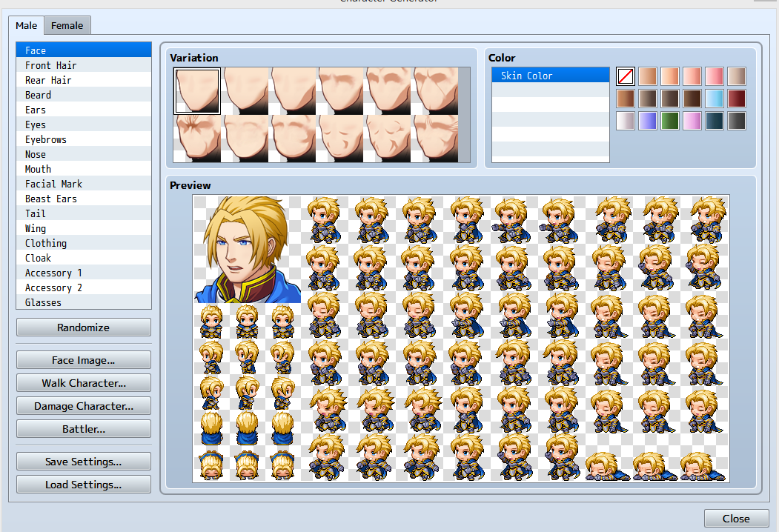Select the Skin Color entry in Color list
The image size is (779, 532).
pyautogui.click(x=551, y=76)
